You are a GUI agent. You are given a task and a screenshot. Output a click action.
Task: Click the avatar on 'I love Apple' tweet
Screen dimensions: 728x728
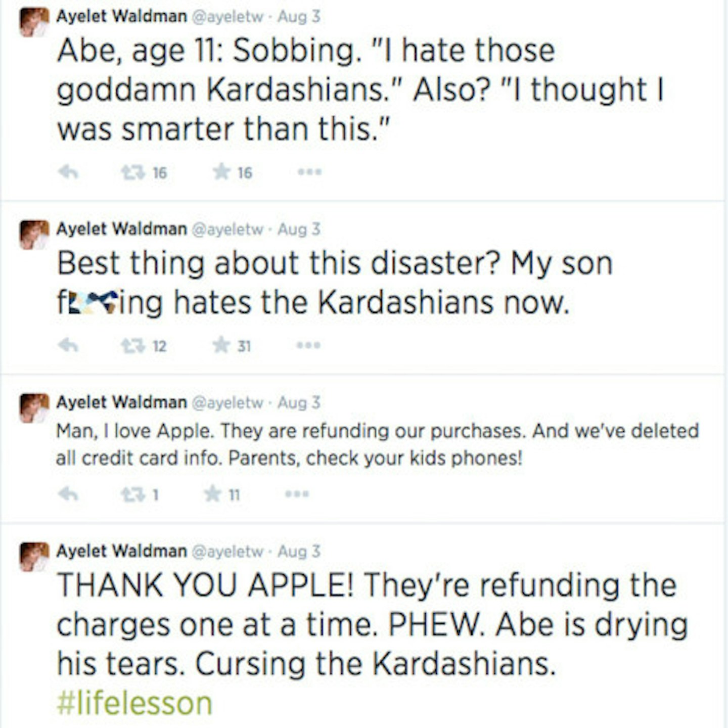click(x=34, y=408)
